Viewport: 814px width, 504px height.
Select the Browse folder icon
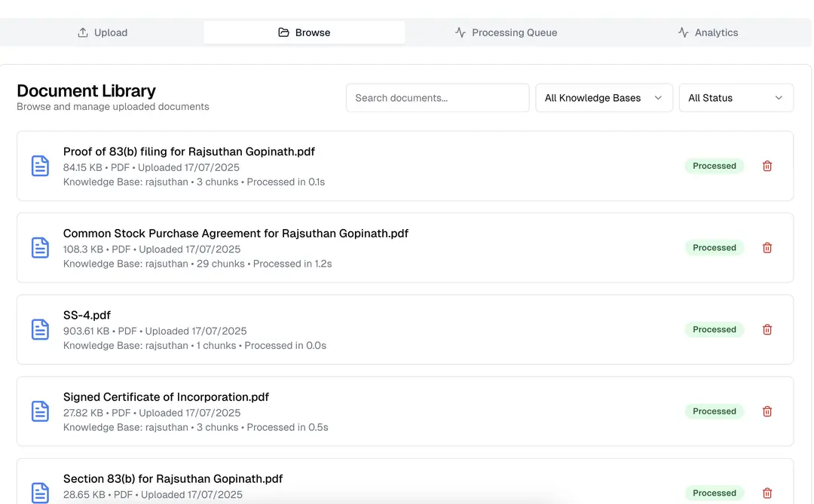point(283,32)
